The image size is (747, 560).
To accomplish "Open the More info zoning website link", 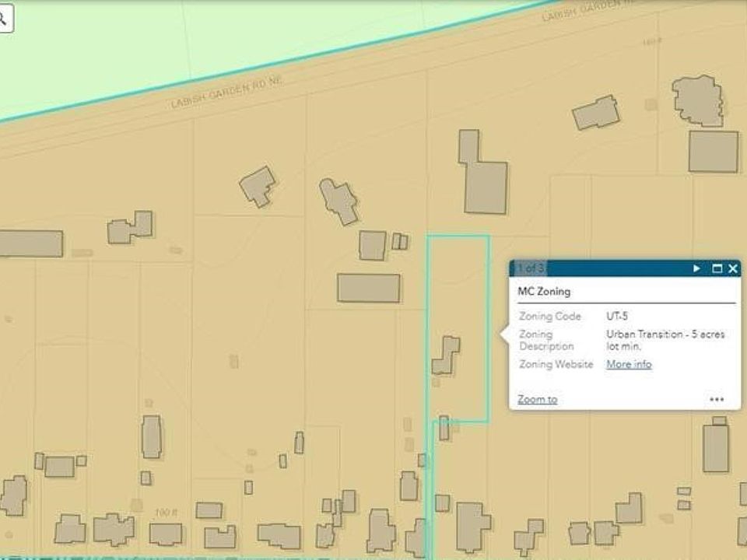I will [629, 364].
